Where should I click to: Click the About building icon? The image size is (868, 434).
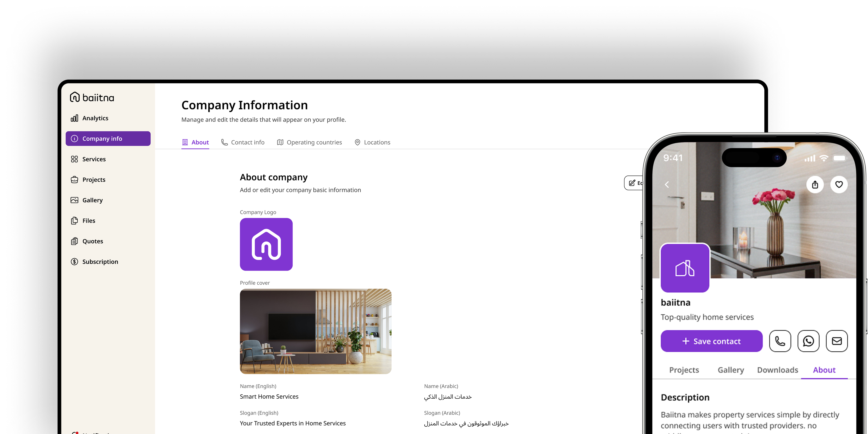click(x=185, y=142)
